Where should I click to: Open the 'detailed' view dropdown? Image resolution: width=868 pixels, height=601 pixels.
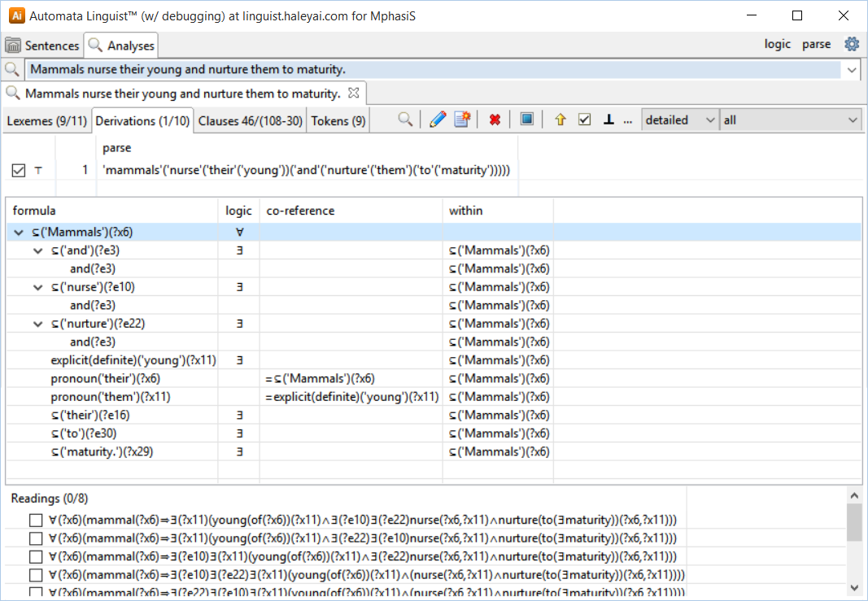[680, 120]
